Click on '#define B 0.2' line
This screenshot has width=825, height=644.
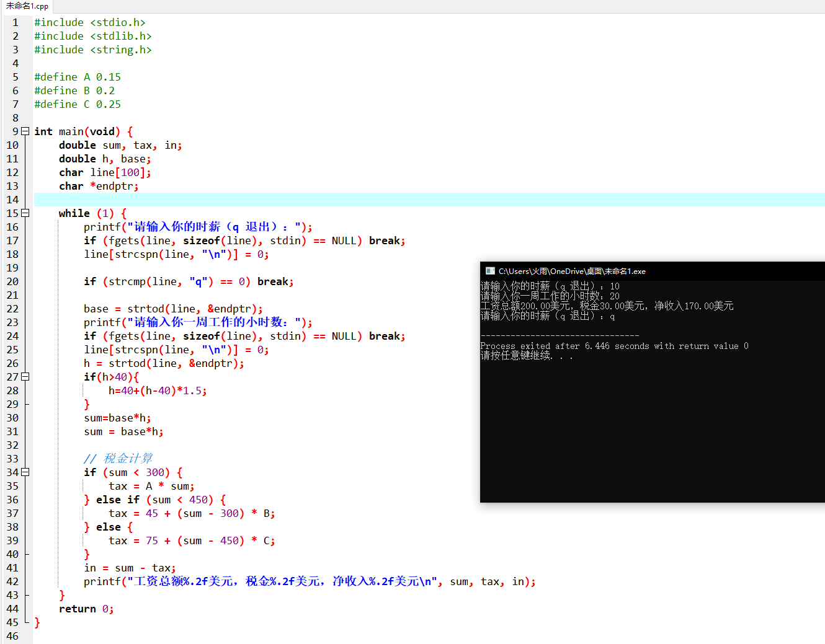(x=74, y=90)
